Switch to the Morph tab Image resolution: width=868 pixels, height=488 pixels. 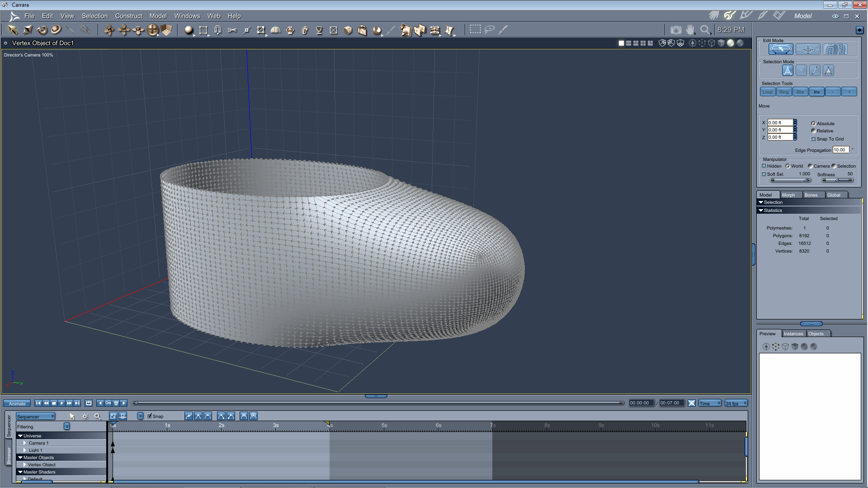(788, 195)
